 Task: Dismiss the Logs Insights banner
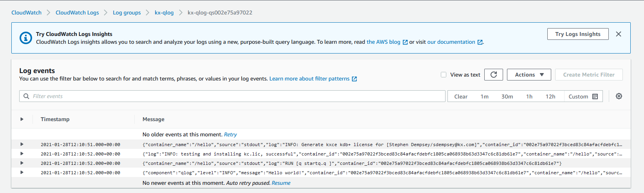coord(619,34)
